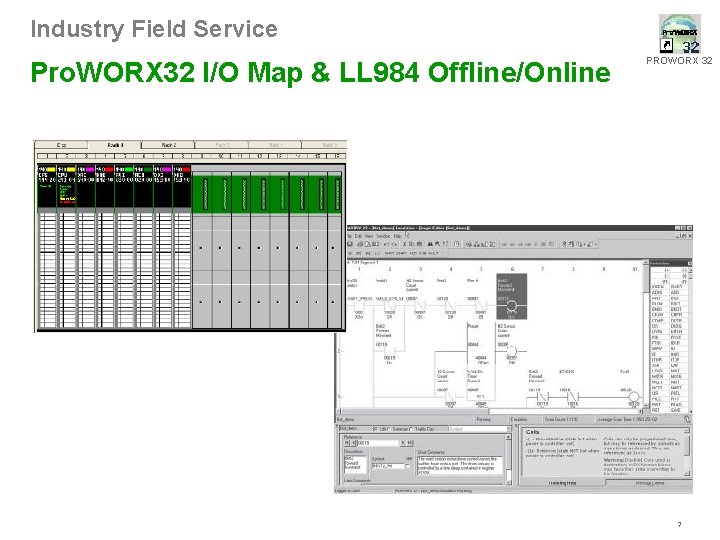Click the Print icon in Logic Editor toolbar

[x=360, y=244]
